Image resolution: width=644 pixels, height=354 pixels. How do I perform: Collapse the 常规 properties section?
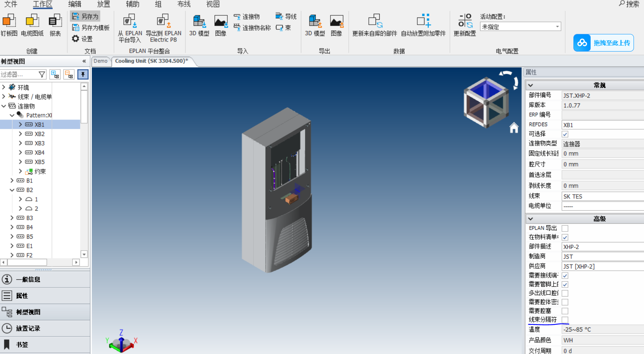(x=531, y=86)
